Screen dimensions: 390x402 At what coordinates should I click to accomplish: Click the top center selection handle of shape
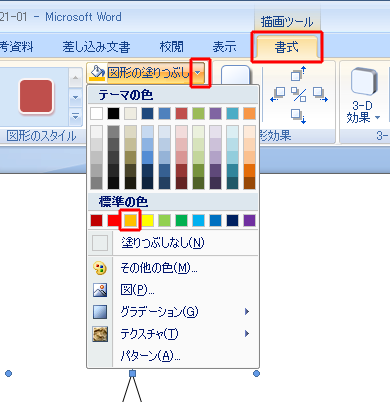click(x=132, y=373)
